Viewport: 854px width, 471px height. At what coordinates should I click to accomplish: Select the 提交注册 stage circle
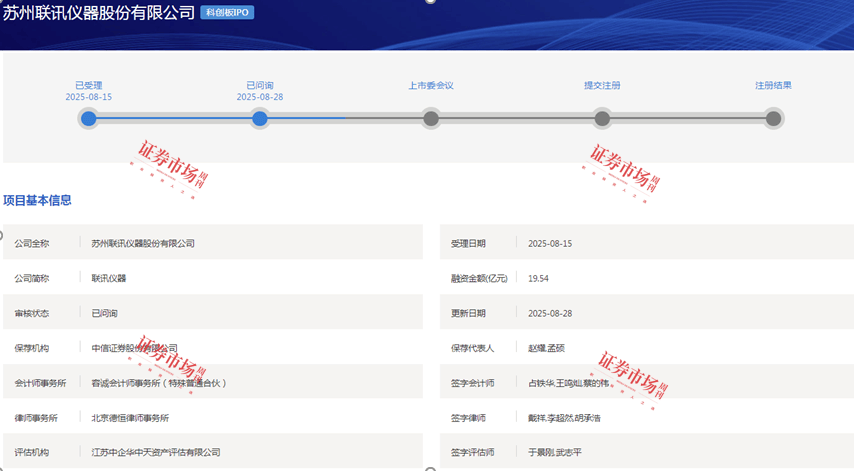click(602, 119)
